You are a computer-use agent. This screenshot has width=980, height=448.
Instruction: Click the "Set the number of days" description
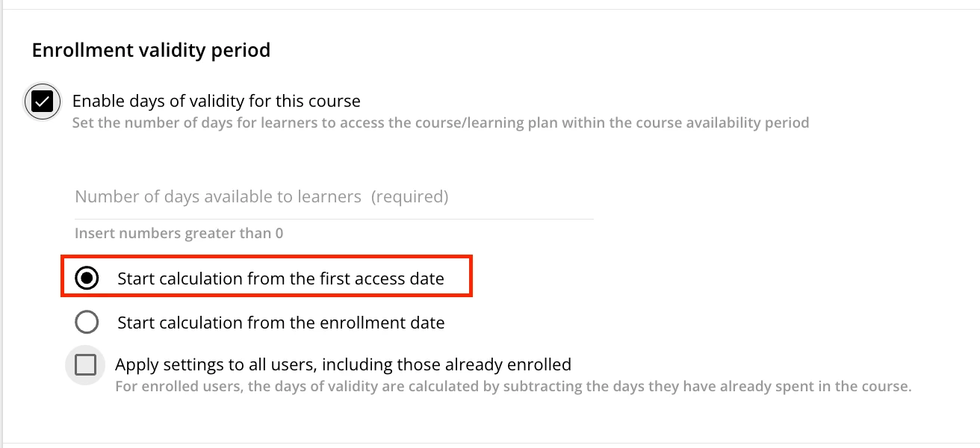[440, 122]
